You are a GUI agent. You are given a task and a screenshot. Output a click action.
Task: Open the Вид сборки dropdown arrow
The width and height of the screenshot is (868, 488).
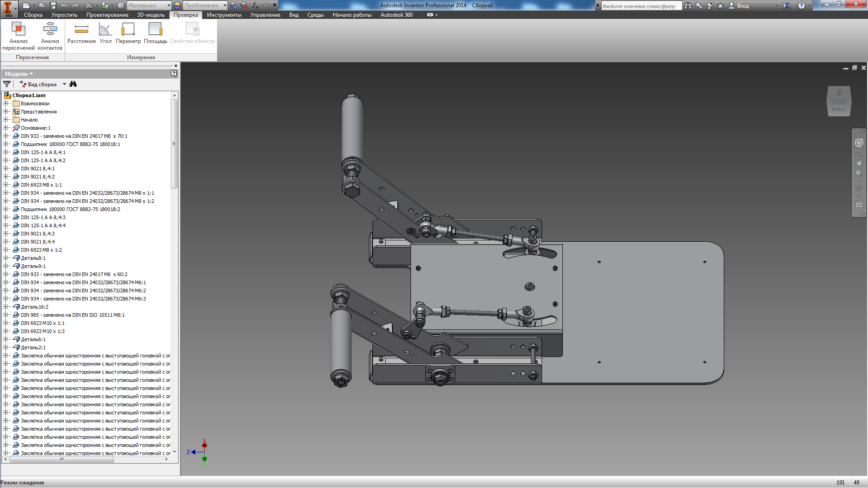(x=64, y=84)
